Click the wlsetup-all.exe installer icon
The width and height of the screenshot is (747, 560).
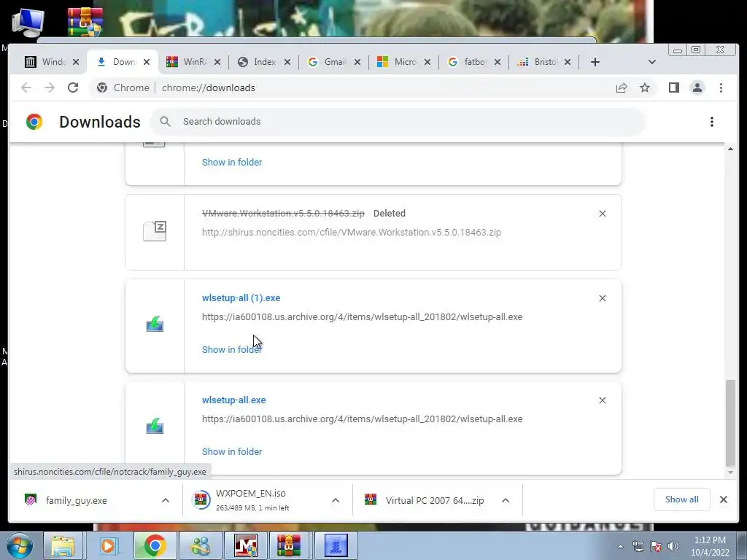(x=155, y=426)
